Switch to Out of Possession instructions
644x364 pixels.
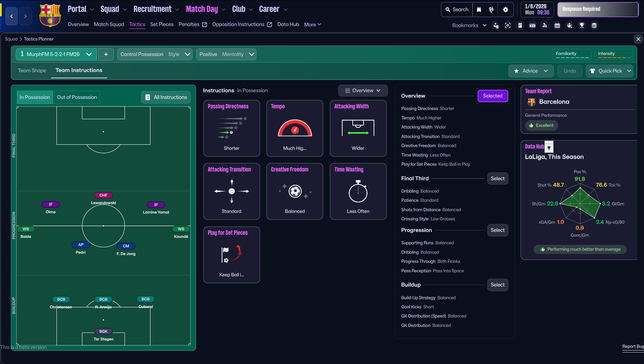click(77, 97)
